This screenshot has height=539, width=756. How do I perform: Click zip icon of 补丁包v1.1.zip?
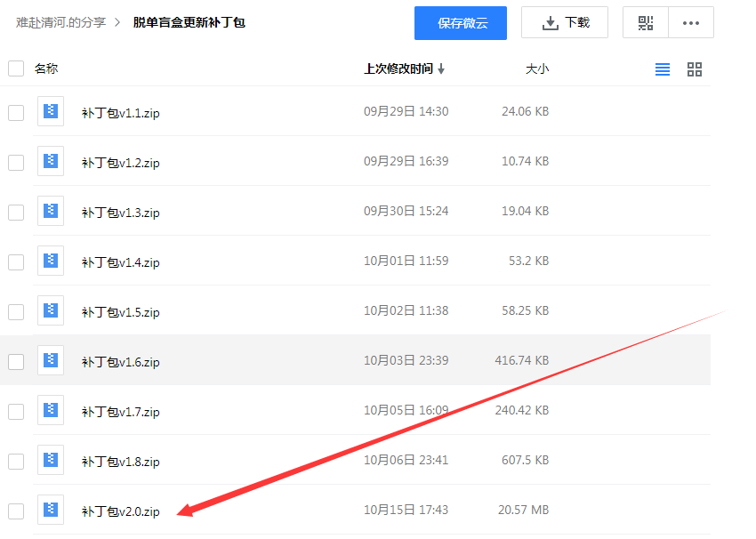(x=51, y=111)
